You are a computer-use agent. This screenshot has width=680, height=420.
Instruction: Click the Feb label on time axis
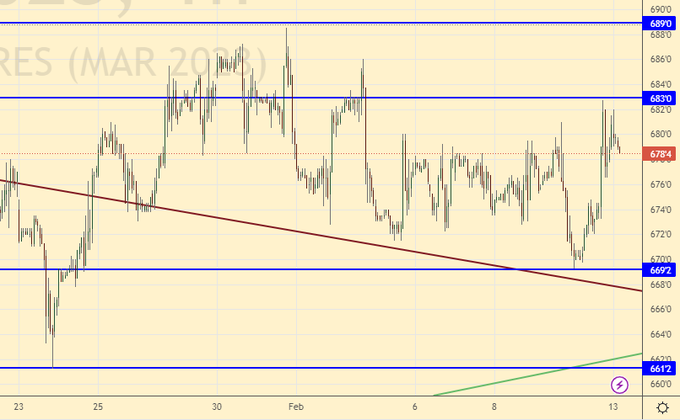pos(294,407)
